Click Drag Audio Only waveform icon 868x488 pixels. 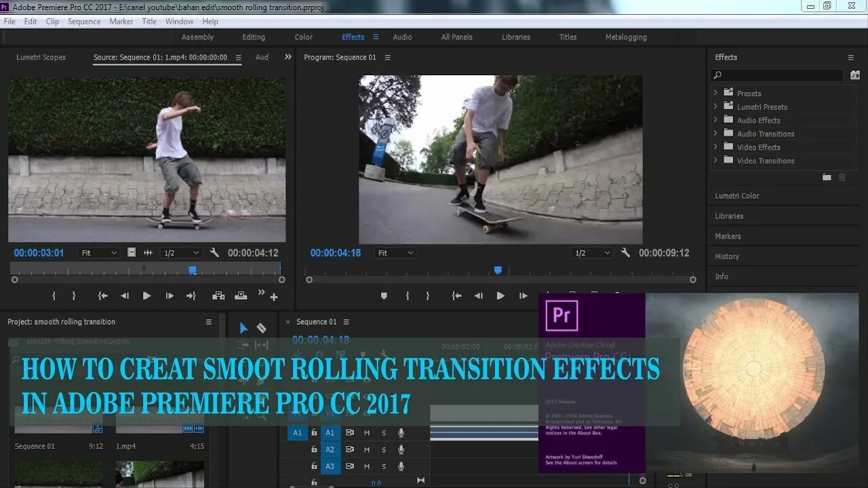pyautogui.click(x=148, y=253)
